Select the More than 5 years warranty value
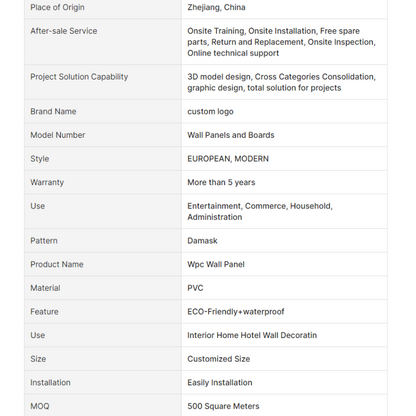Image resolution: width=416 pixels, height=416 pixels. coord(221,182)
